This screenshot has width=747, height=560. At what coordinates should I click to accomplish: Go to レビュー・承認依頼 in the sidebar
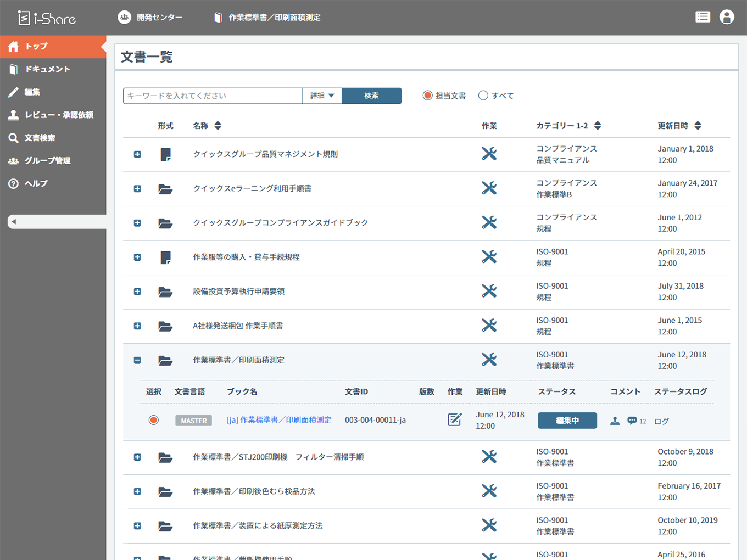pos(58,115)
